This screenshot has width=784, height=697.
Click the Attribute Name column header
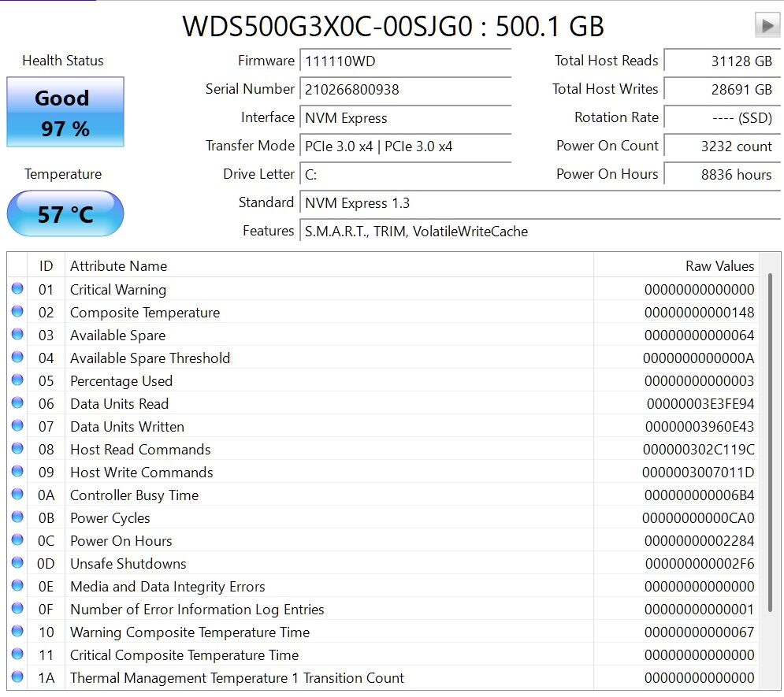pos(118,266)
